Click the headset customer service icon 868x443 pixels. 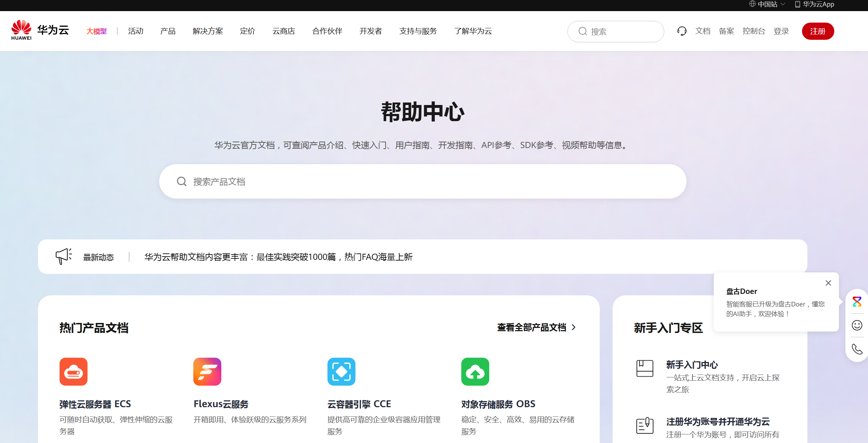[682, 31]
